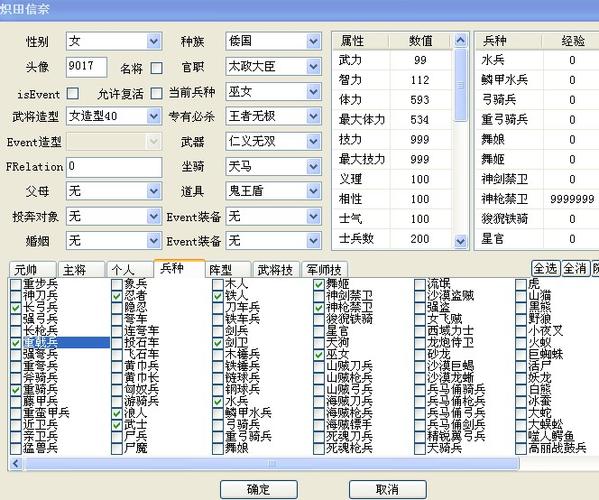Image resolution: width=599 pixels, height=500 pixels.
Task: Open the 军师技 tab
Action: (324, 270)
